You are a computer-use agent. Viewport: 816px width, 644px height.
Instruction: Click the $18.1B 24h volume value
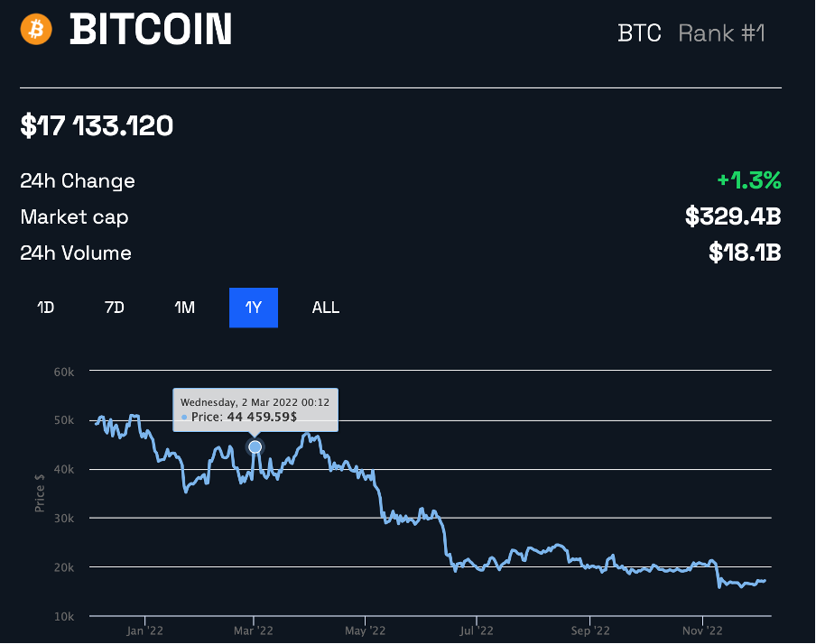[746, 253]
